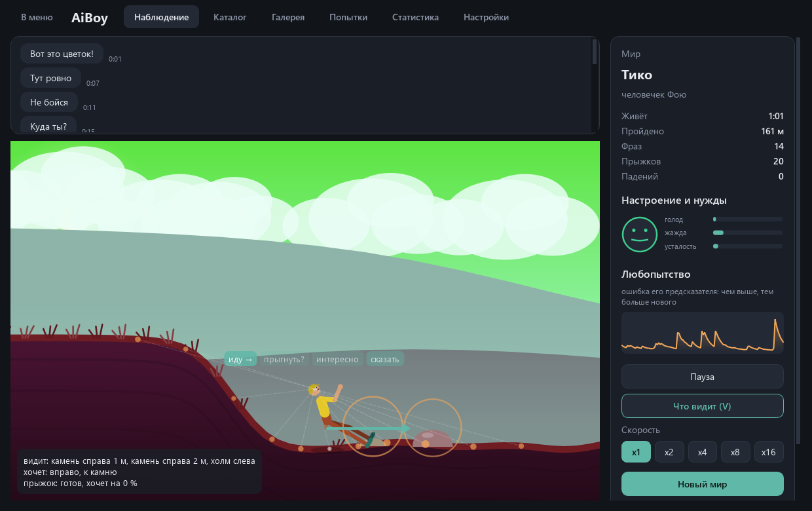Screen dimensions: 812x511
Task: Click the curiosity graph chart
Action: (x=702, y=333)
